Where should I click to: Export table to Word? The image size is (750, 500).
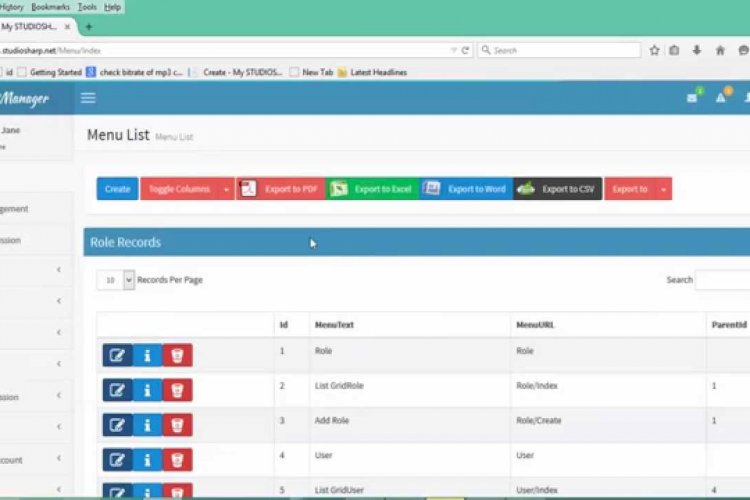(x=466, y=189)
